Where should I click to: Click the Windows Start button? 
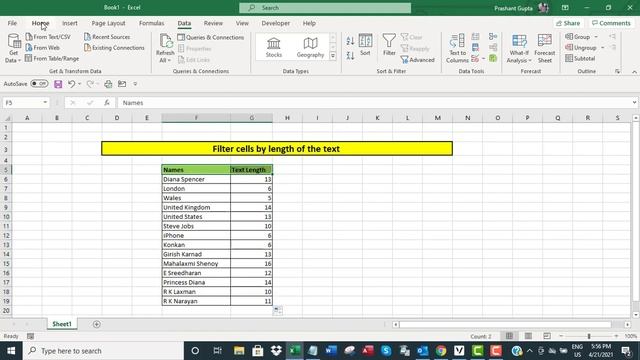click(11, 351)
